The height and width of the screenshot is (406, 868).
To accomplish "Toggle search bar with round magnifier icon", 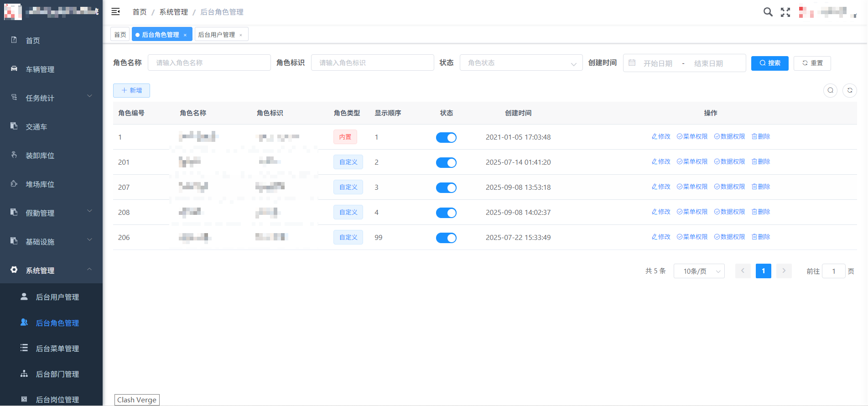I will coord(830,90).
